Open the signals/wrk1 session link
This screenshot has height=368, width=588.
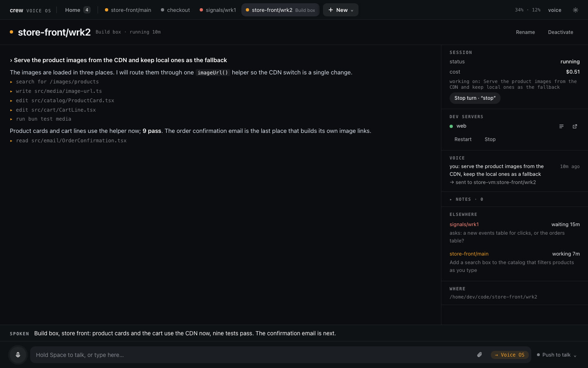point(464,224)
